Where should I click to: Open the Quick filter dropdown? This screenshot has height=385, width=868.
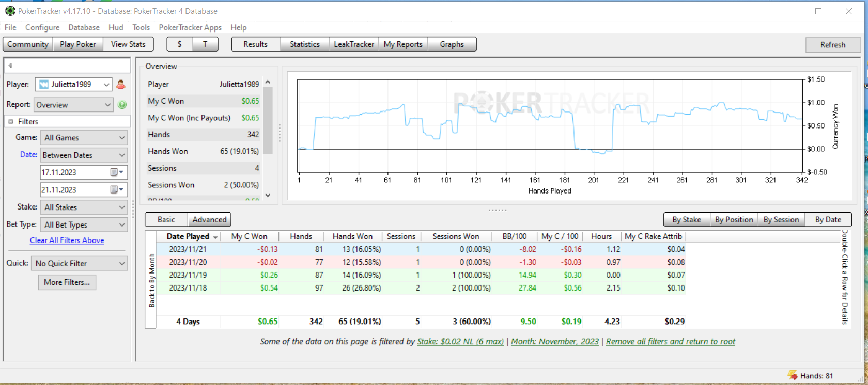click(x=79, y=264)
